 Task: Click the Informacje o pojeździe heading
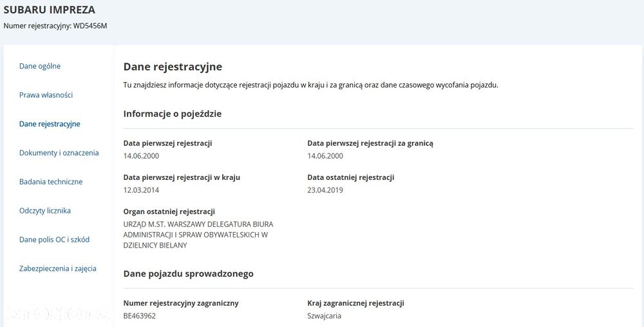(173, 114)
